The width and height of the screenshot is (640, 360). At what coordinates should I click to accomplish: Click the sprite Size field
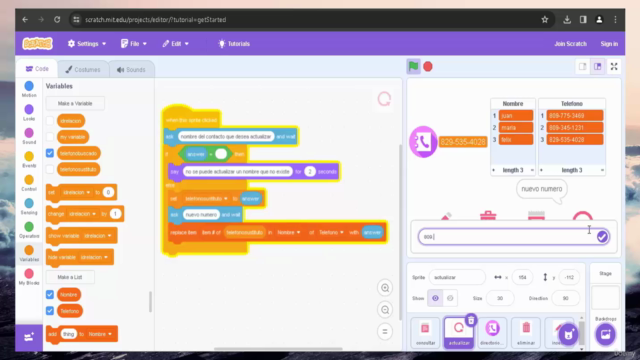coord(500,298)
